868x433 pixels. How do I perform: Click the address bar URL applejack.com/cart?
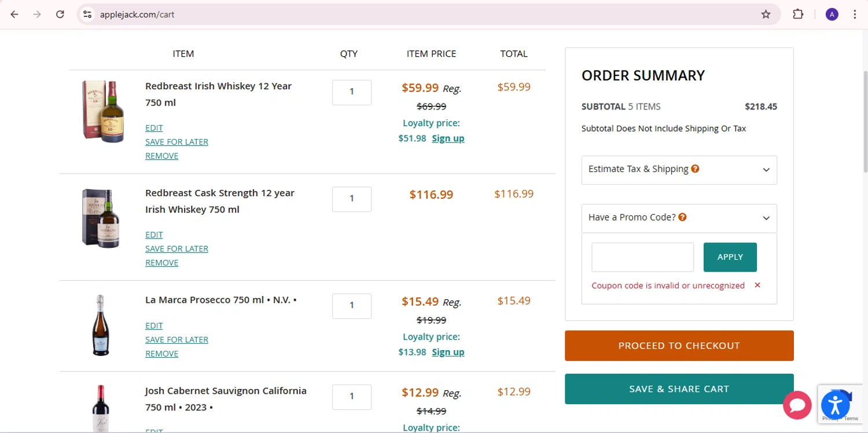pos(137,14)
